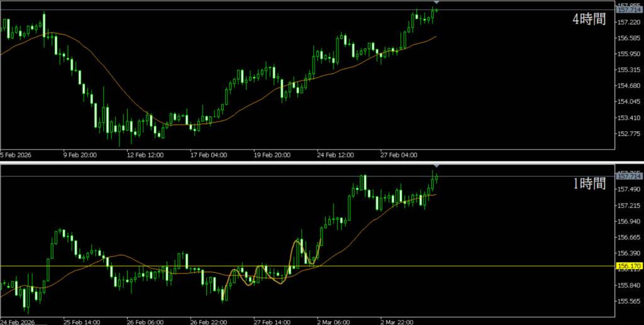Image resolution: width=644 pixels, height=325 pixels.
Task: Select the 4時間 text label
Action: click(589, 19)
